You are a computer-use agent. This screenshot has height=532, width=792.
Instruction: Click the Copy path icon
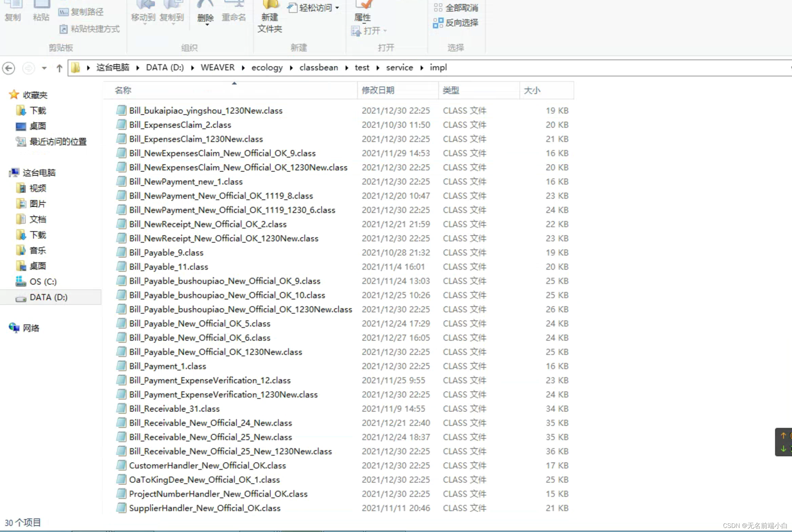point(63,12)
